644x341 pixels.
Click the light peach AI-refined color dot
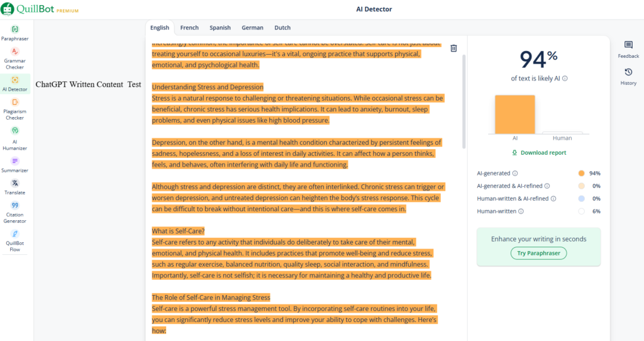pos(581,186)
